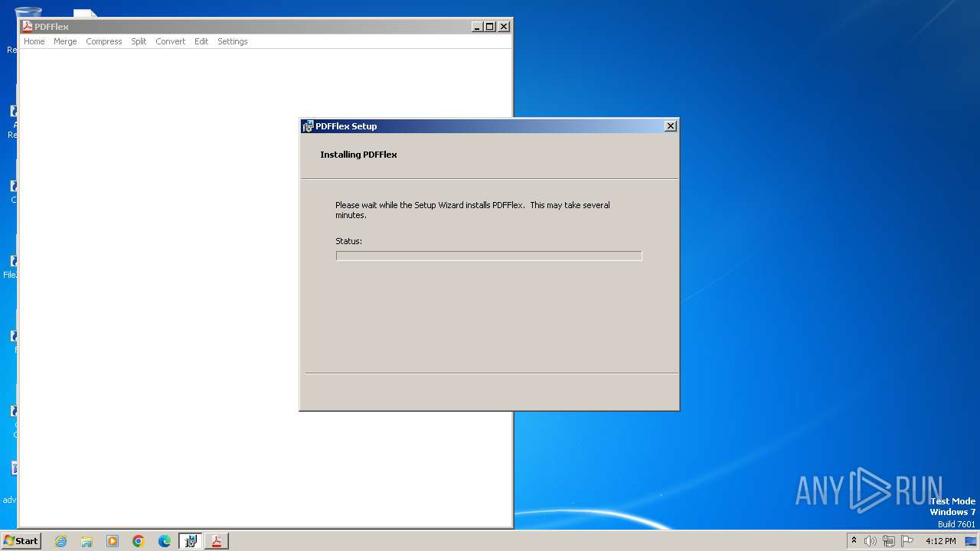Click the installation status progress bar
980x551 pixels.
coord(488,256)
